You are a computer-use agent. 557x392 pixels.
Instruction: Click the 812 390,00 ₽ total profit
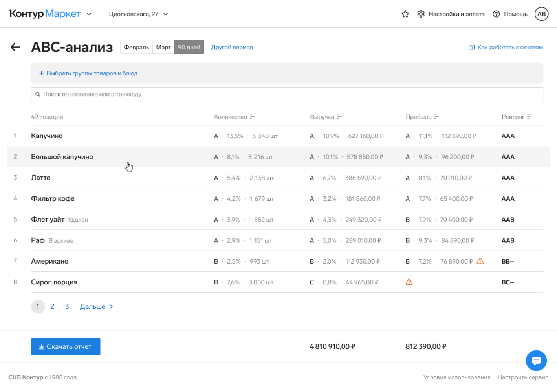click(x=426, y=346)
